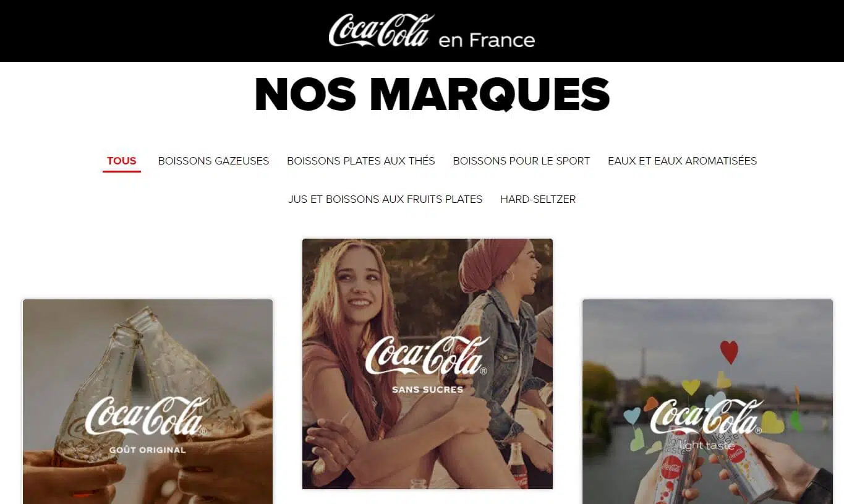Show the Eaux et Eaux Aromatisées brands
844x504 pixels.
[682, 161]
